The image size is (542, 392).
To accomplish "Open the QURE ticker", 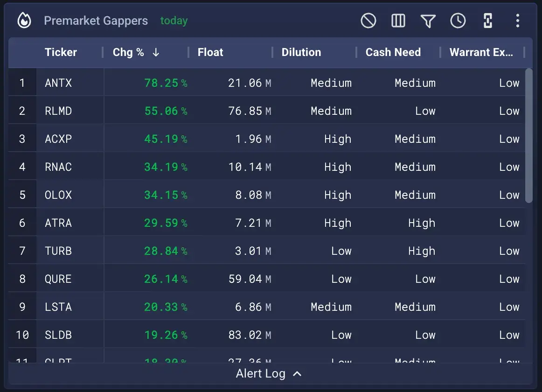I will (x=58, y=279).
